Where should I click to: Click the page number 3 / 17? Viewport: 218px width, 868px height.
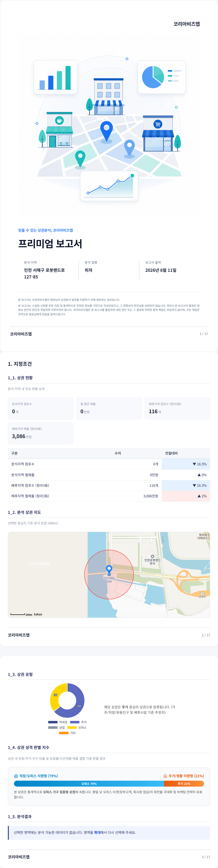point(206,857)
